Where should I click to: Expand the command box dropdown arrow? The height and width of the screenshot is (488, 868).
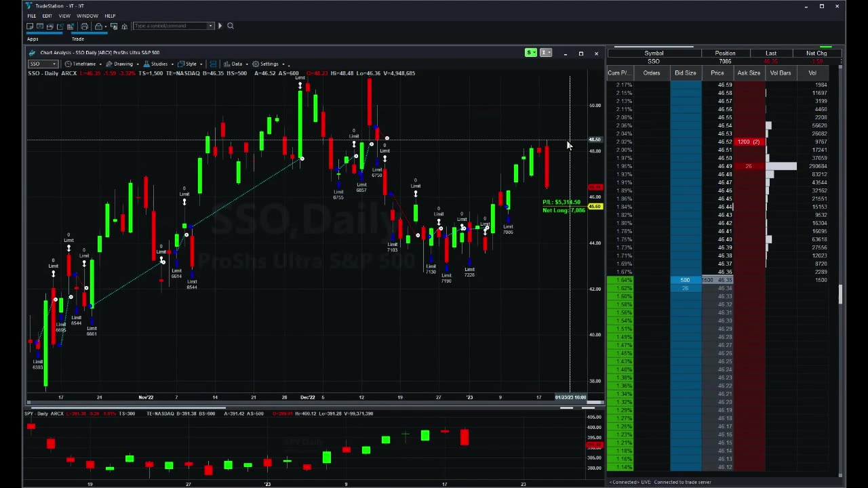[210, 26]
